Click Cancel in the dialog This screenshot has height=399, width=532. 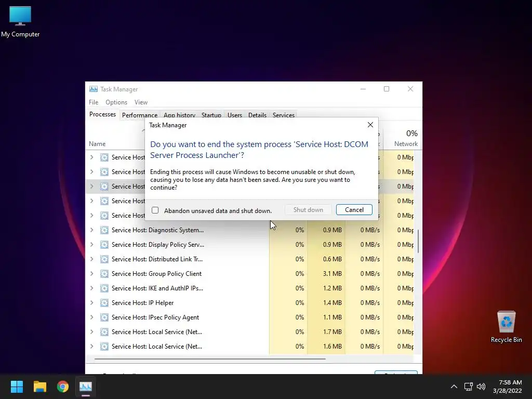[x=354, y=210]
